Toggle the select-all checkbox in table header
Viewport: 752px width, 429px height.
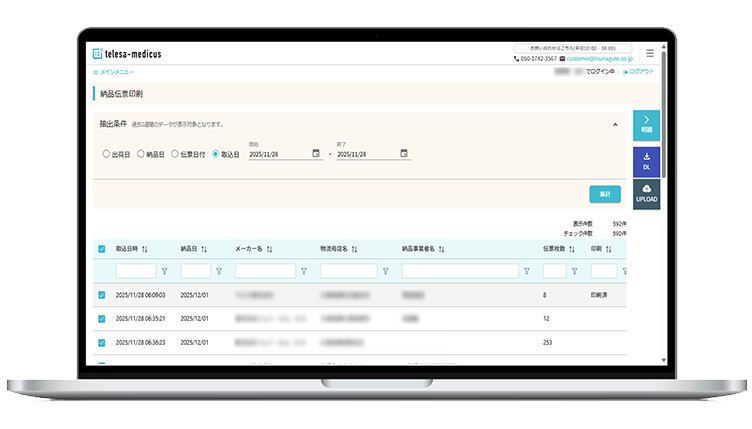point(102,248)
